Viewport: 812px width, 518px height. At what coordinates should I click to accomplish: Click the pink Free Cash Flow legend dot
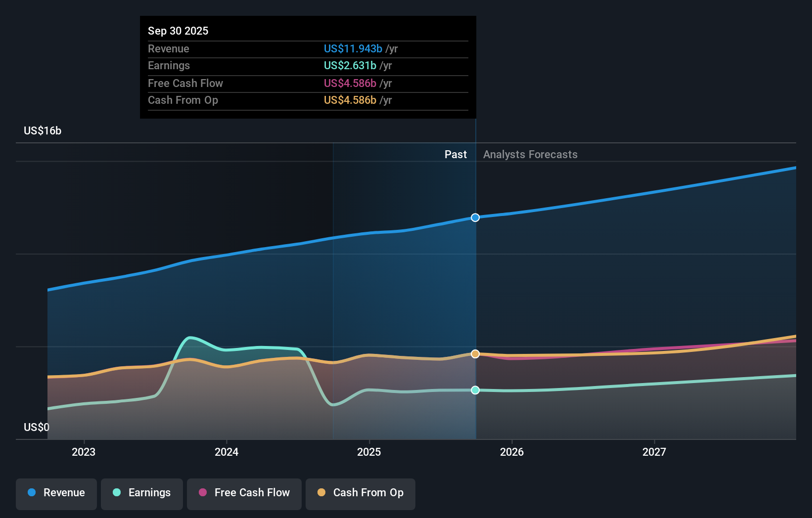point(202,493)
